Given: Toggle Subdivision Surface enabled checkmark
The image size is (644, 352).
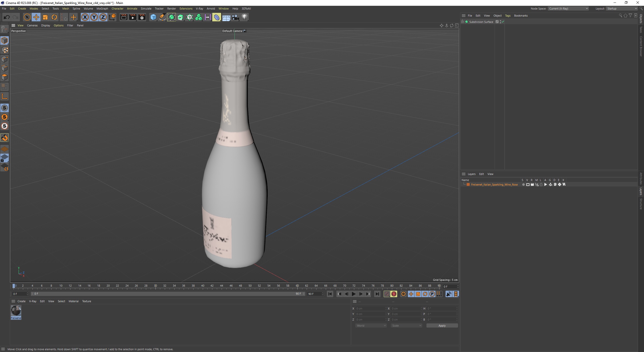Looking at the screenshot, I should coord(503,22).
